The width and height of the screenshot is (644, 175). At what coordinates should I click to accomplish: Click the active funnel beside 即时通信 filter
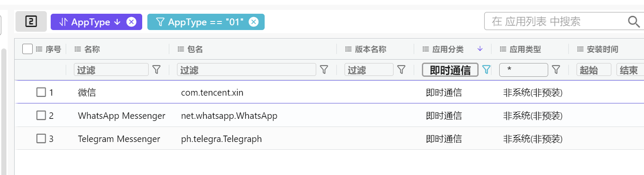pyautogui.click(x=486, y=69)
